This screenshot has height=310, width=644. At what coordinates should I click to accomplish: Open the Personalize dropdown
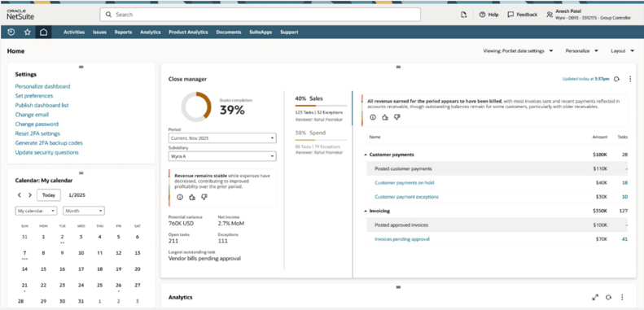[581, 51]
